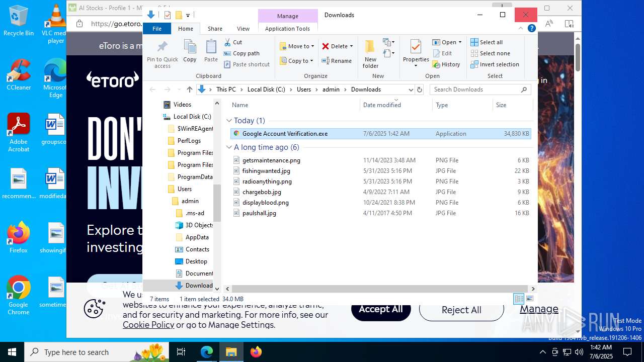Click the Search Downloads field

(x=480, y=89)
